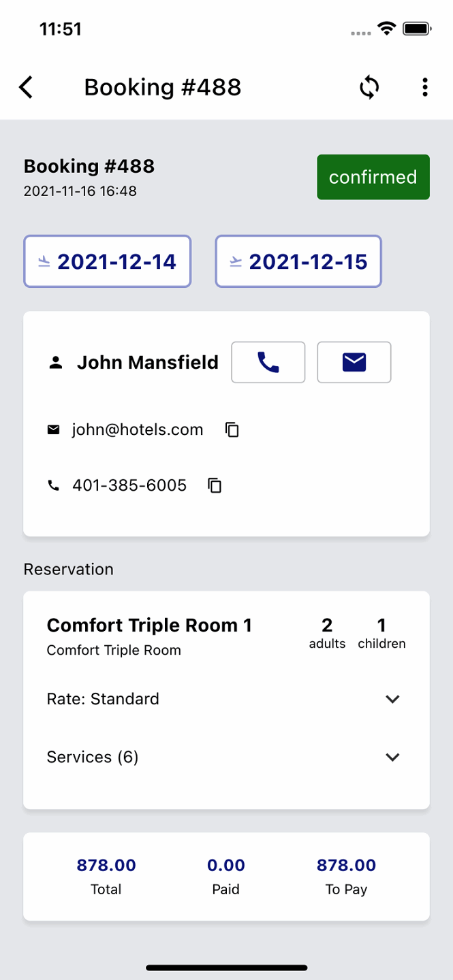Image resolution: width=453 pixels, height=980 pixels.
Task: Select the arrival date 2021-12-14
Action: tap(108, 261)
